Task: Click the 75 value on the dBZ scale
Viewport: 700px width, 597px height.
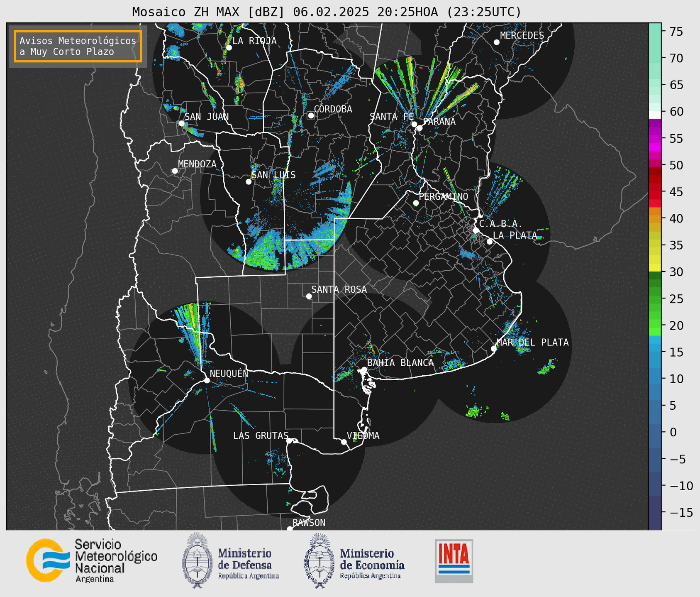Action: (x=676, y=32)
